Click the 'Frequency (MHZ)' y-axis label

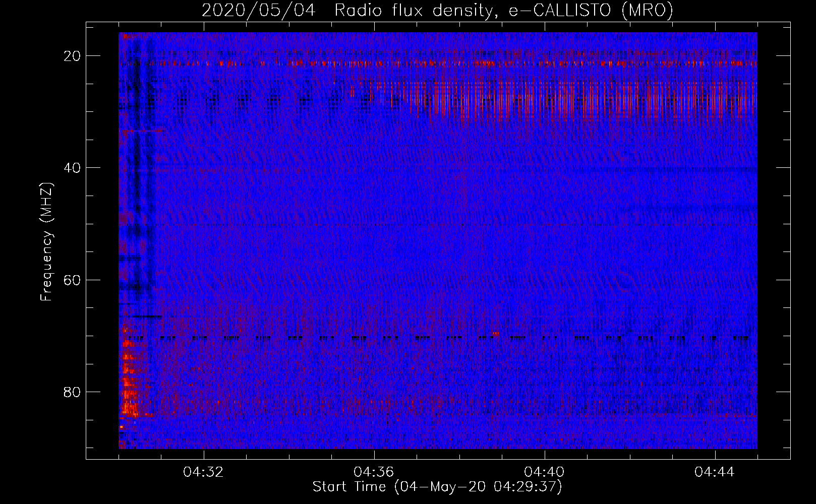coord(46,242)
